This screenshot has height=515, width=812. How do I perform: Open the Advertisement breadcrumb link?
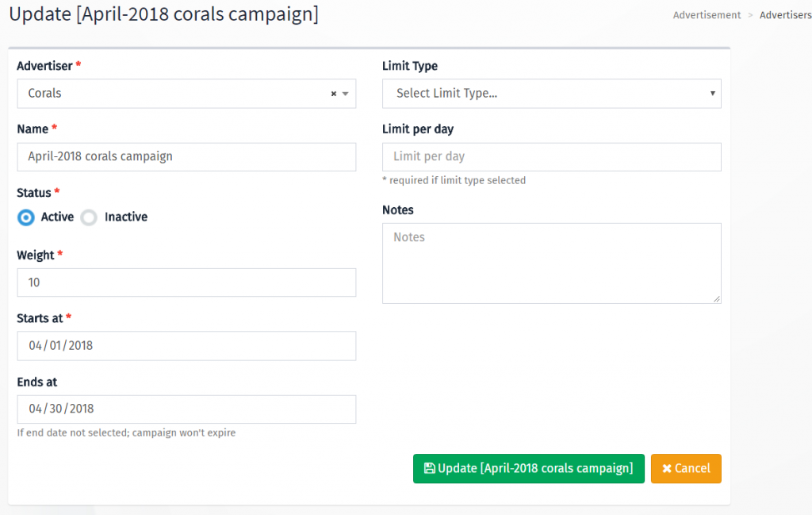706,14
